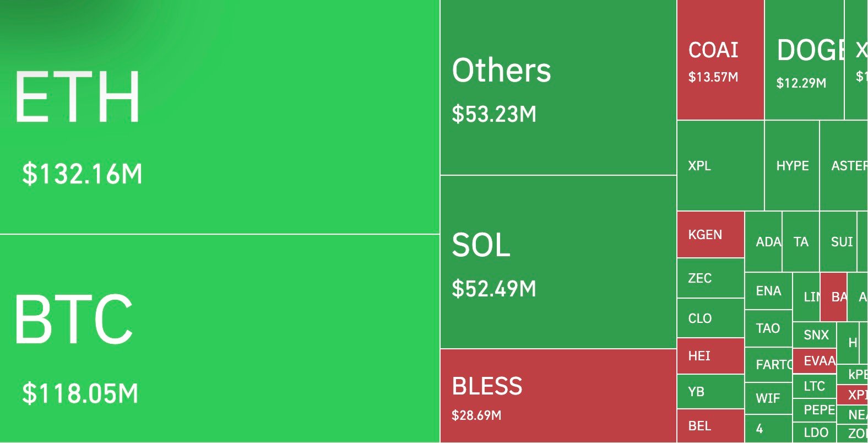Click the red KGEN tile
Screen dimensions: 868x443
point(710,235)
